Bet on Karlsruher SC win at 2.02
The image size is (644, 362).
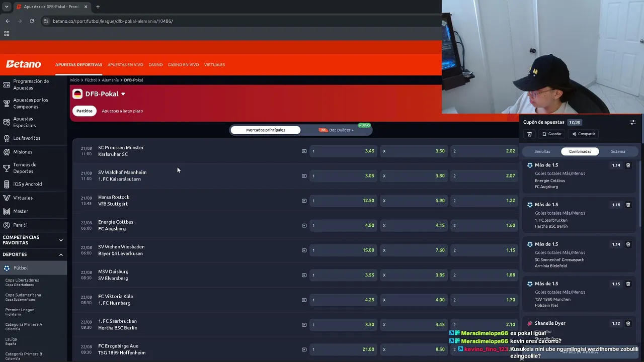point(484,151)
